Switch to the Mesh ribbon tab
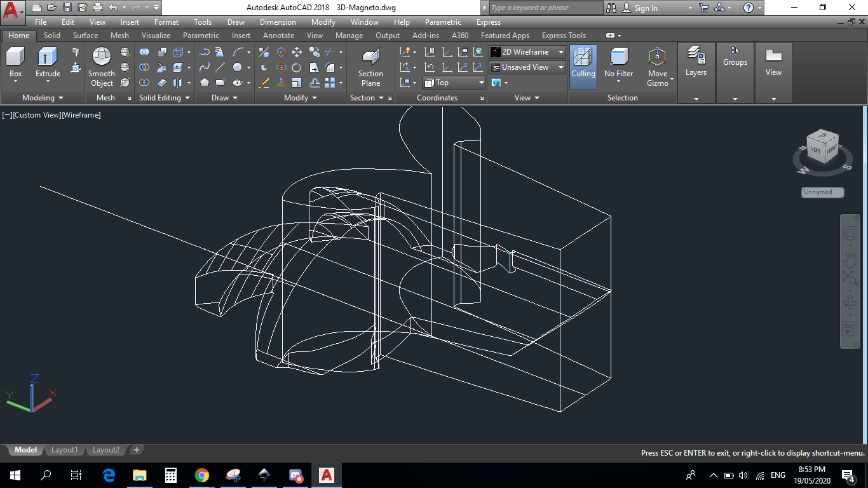 coord(119,36)
